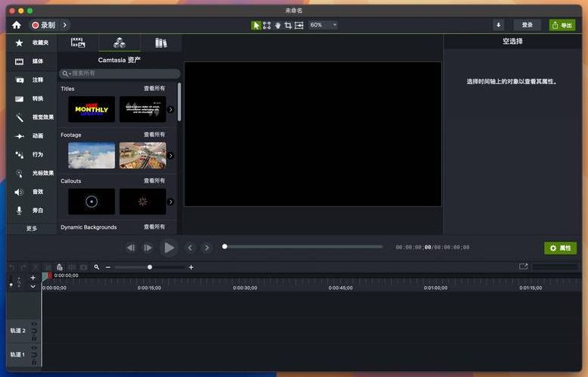The image size is (588, 377).
Task: Switch to the Media Bin tab
Action: coord(77,43)
